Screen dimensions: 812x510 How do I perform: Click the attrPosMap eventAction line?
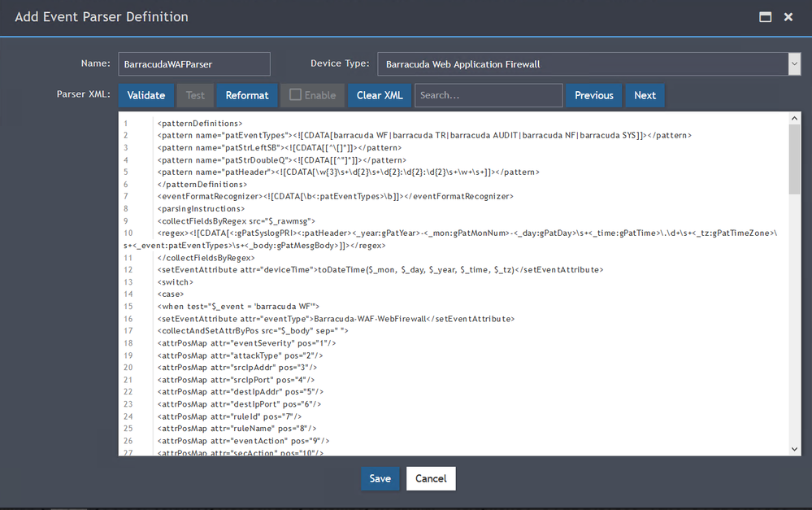pos(243,442)
